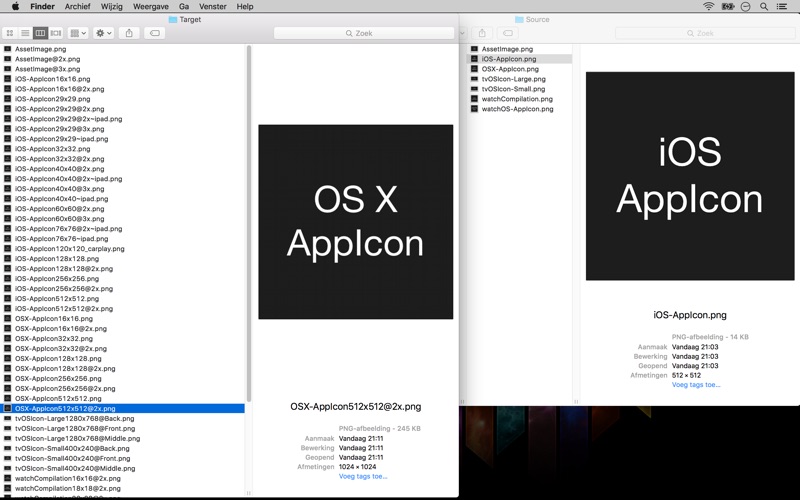Click the iOS AppIcon preview image in Source
Image resolution: width=800 pixels, height=500 pixels.
tap(690, 176)
